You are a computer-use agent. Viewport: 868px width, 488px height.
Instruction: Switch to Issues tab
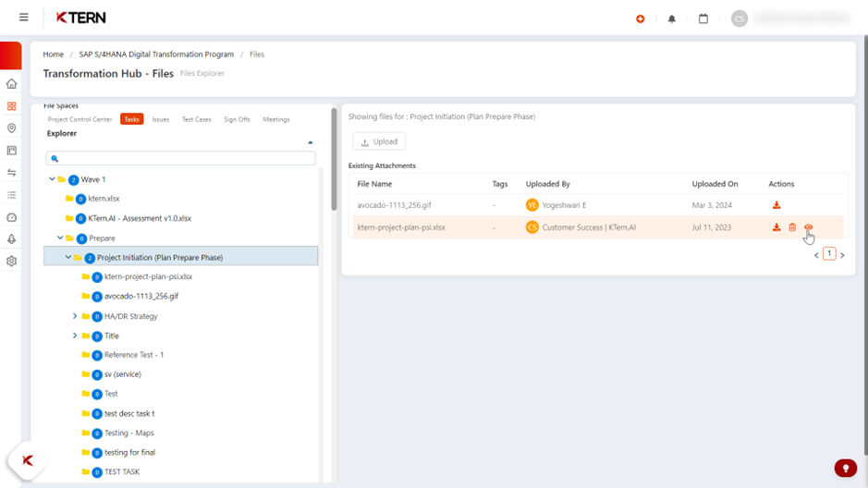(161, 119)
